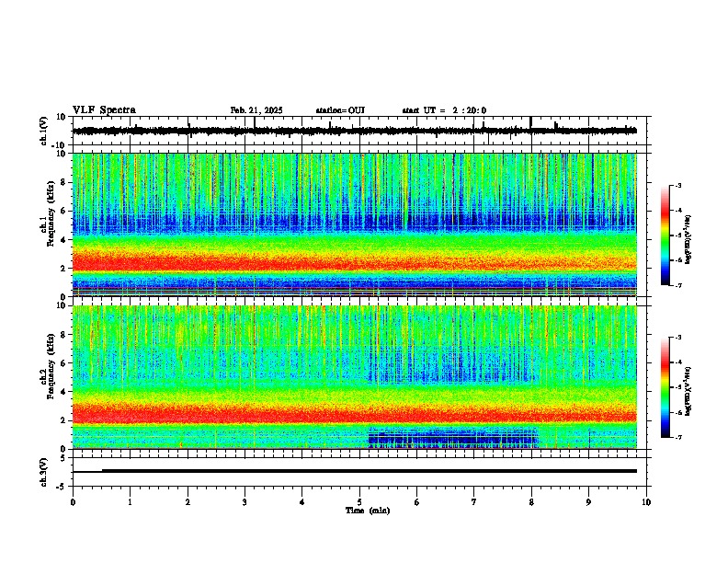Click the "7" minute label on time axis
Viewport: 728px width, 563px height.
(474, 502)
